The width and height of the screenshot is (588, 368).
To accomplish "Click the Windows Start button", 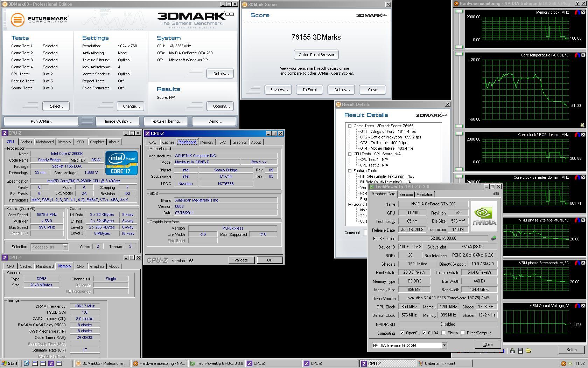I will [x=10, y=363].
